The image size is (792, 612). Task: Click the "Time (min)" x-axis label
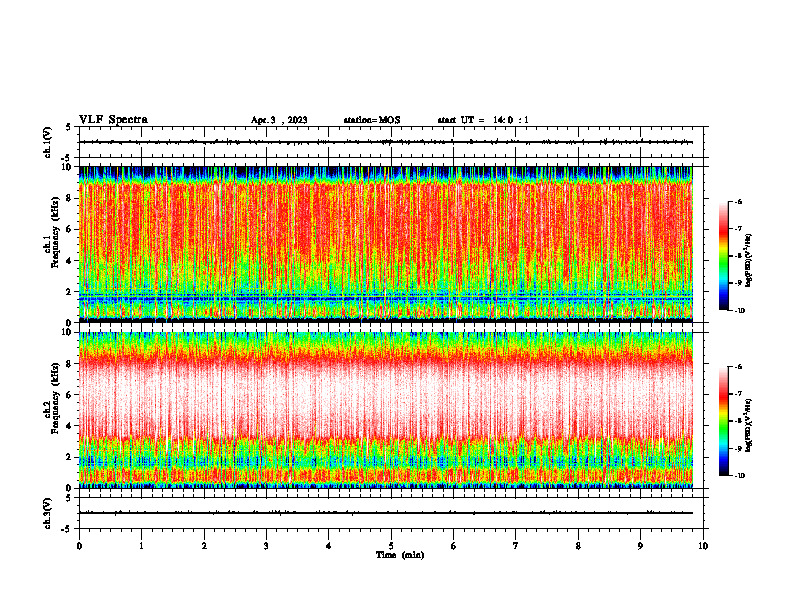pyautogui.click(x=400, y=555)
